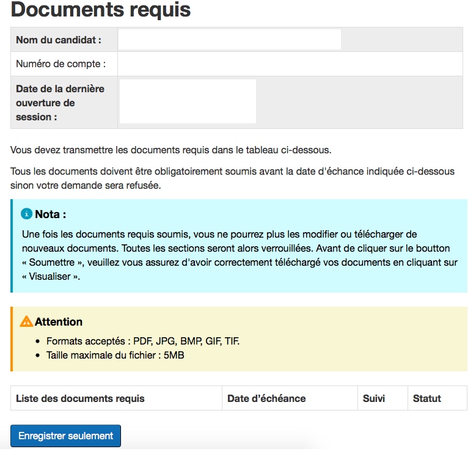Select the Statut column header
Viewport: 476px width, 449px height.
pos(427,398)
